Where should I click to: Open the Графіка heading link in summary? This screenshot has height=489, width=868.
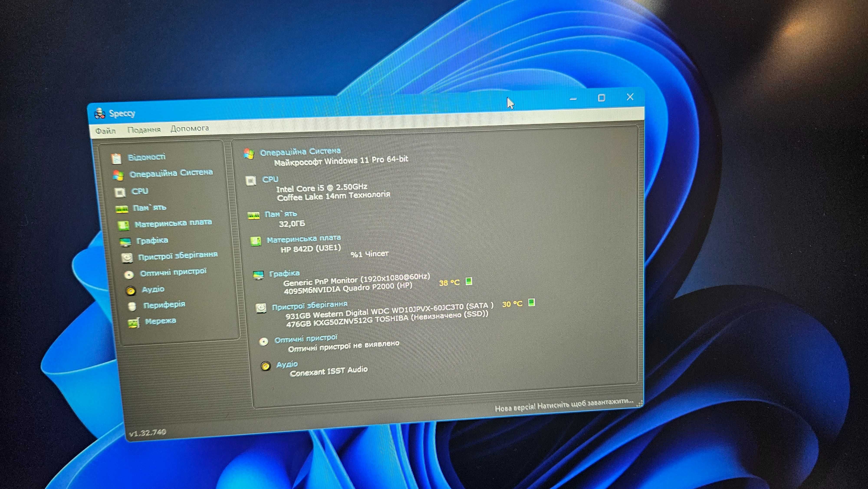284,274
